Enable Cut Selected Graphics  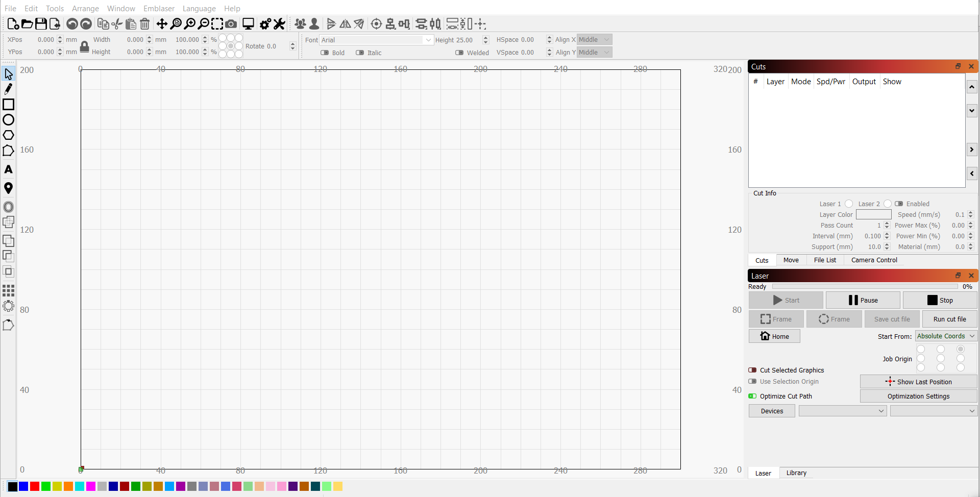pyautogui.click(x=752, y=370)
